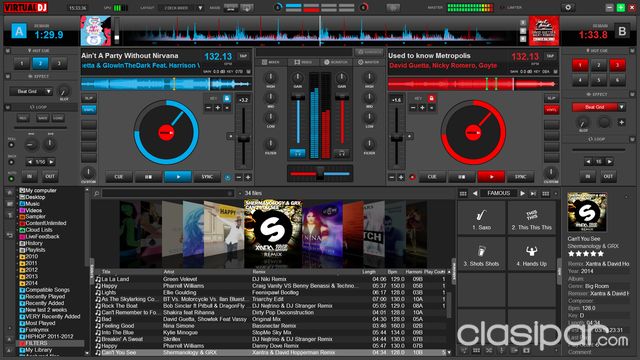Click the red key lock icon on deck B
The height and width of the screenshot is (360, 640).
pyautogui.click(x=431, y=98)
